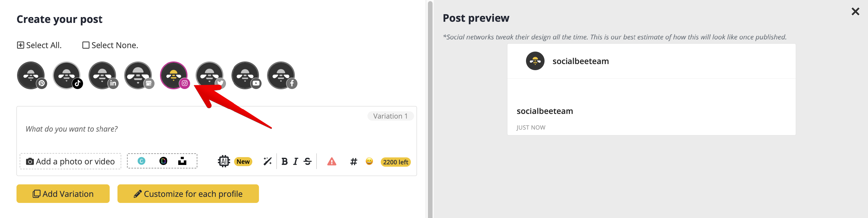Click the Add Variation button

coord(63,194)
